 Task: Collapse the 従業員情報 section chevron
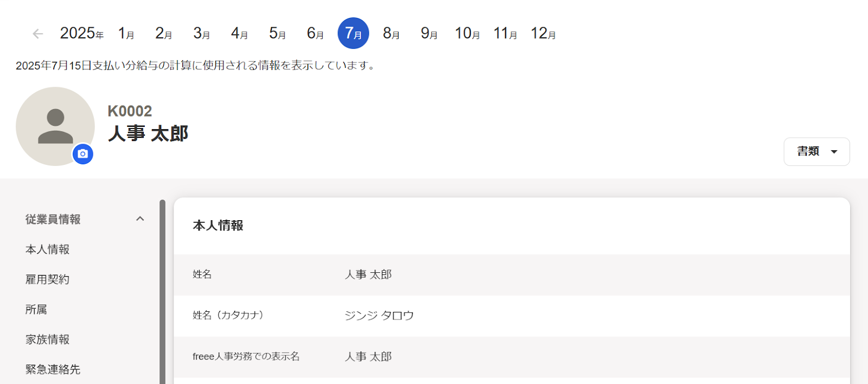(x=140, y=219)
